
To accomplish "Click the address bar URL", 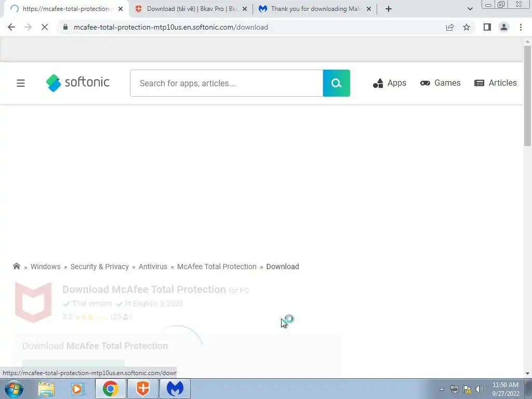I will point(170,27).
